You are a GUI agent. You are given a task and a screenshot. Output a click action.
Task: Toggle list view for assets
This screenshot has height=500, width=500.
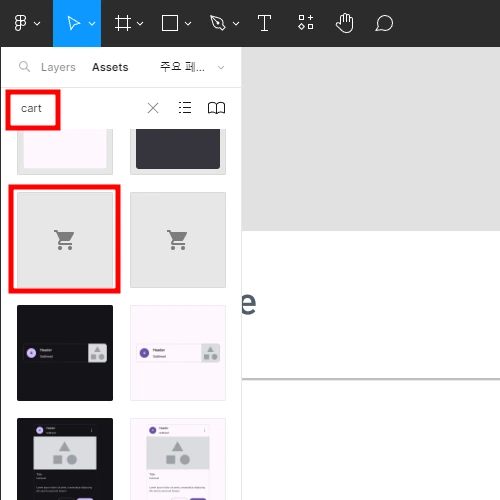pyautogui.click(x=185, y=108)
